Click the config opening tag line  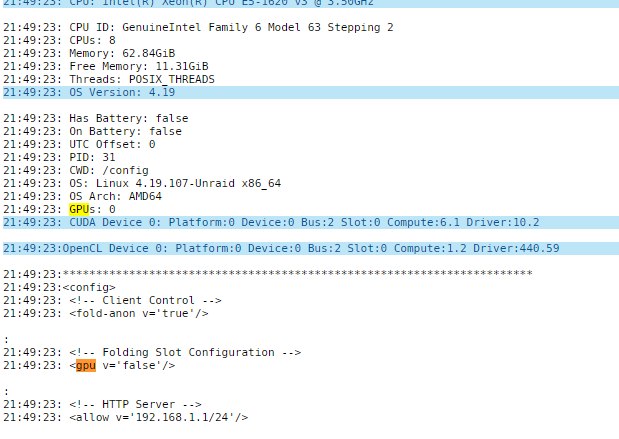pos(59,287)
